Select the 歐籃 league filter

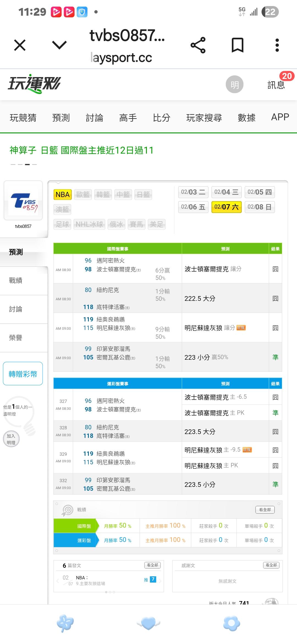pyautogui.click(x=83, y=195)
